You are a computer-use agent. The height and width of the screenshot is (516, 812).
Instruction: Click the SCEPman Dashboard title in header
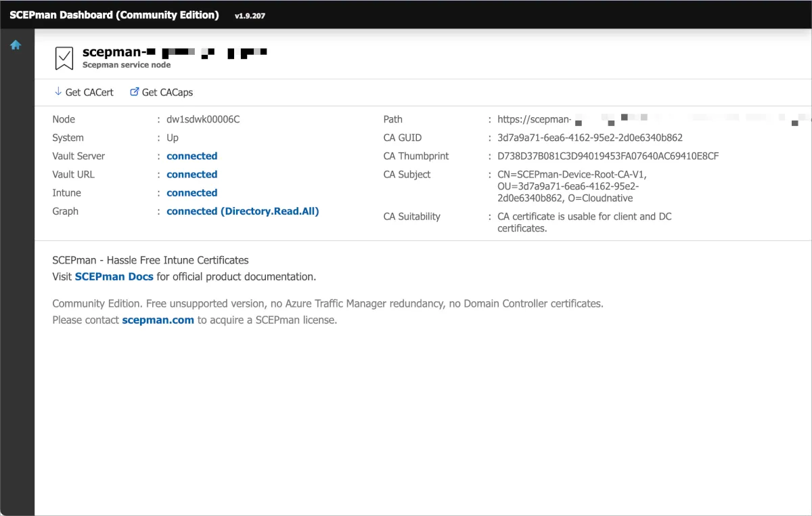114,15
